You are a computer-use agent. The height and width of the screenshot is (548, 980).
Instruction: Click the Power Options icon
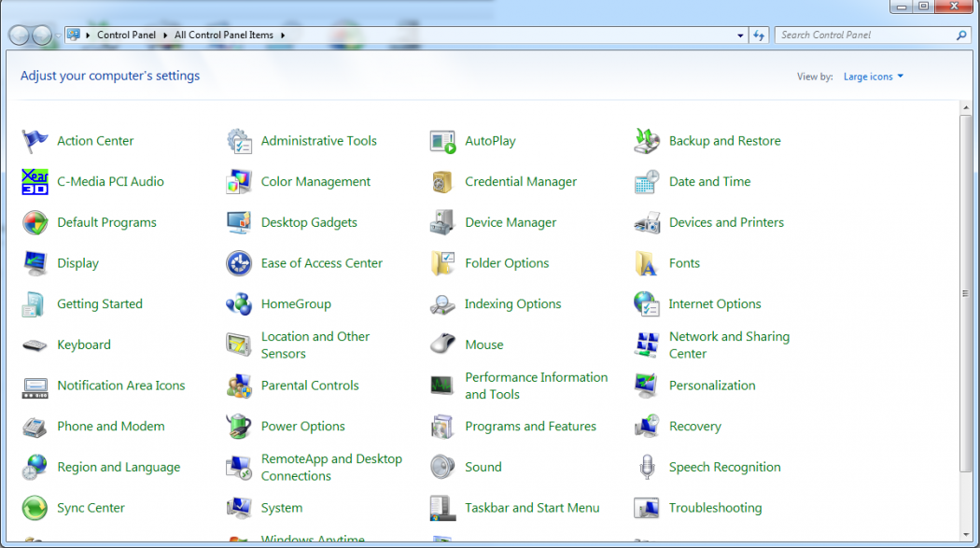239,427
